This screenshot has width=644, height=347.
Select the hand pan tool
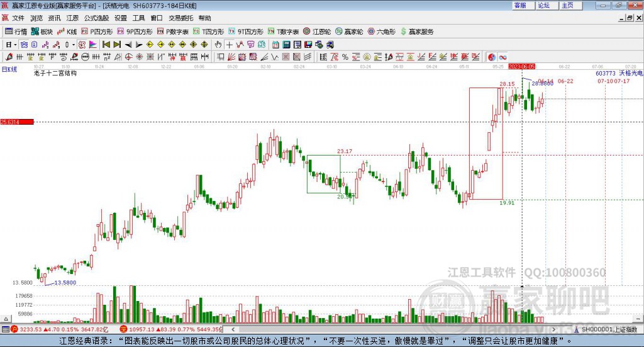[218, 45]
